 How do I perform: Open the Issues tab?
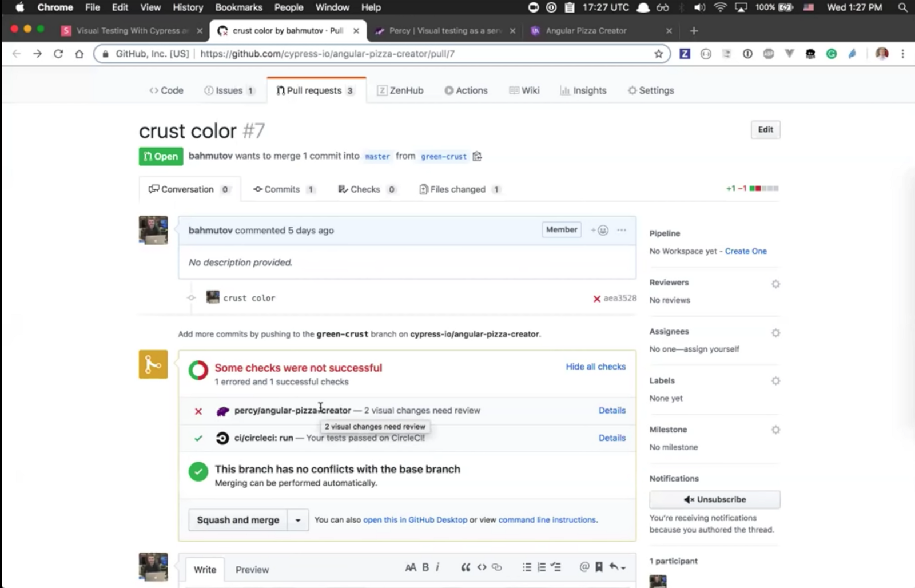pyautogui.click(x=229, y=90)
